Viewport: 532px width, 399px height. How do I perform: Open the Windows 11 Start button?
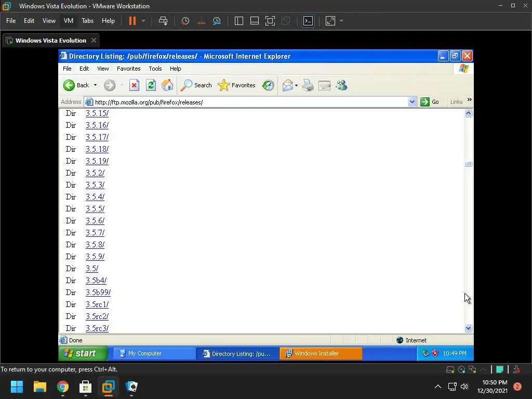(17, 387)
